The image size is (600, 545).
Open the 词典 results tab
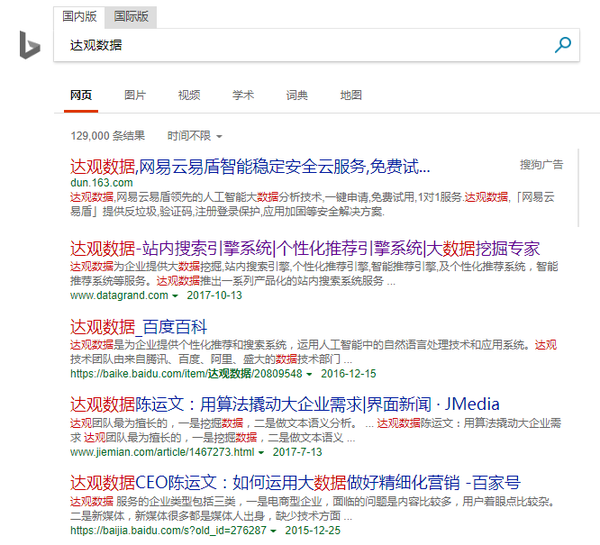tap(297, 95)
